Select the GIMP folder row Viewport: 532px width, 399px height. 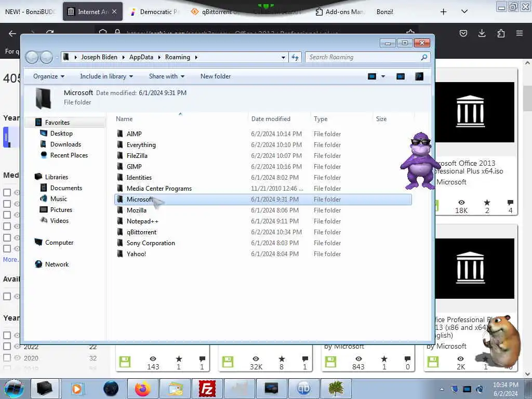263,167
